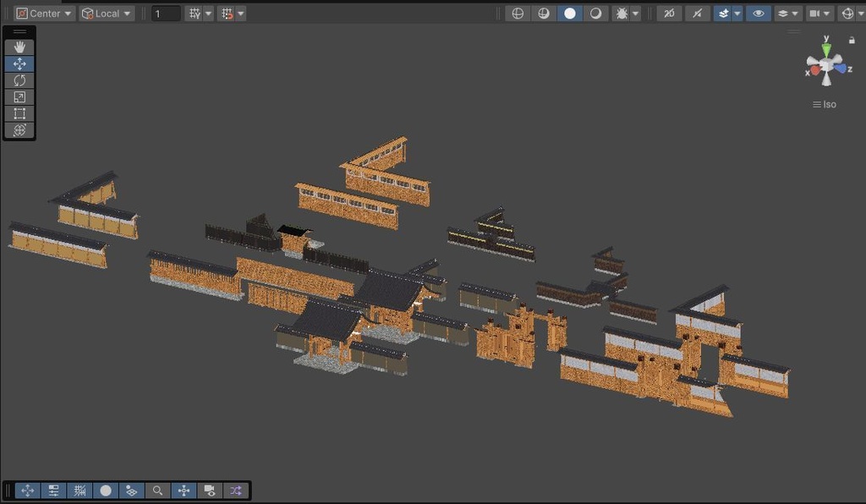
Task: Toggle 2D view mode
Action: pyautogui.click(x=669, y=14)
